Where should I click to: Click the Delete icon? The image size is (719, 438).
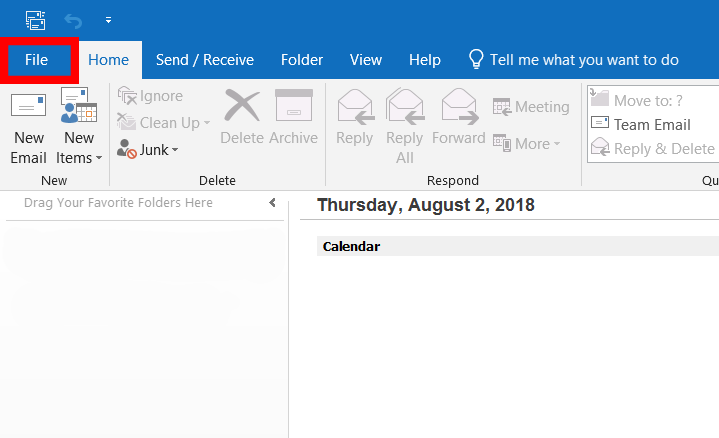coord(241,117)
